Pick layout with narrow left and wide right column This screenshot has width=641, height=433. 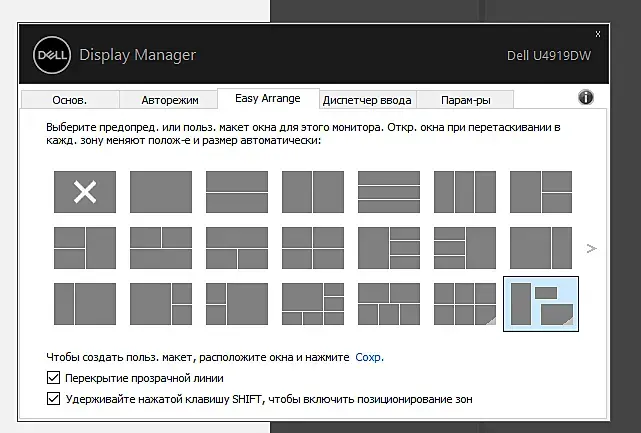85,304
